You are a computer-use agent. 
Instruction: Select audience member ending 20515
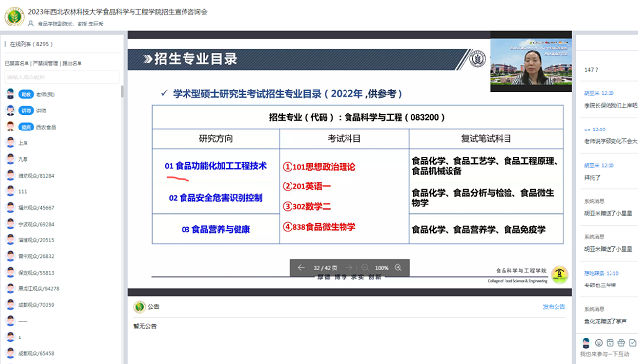(35, 240)
